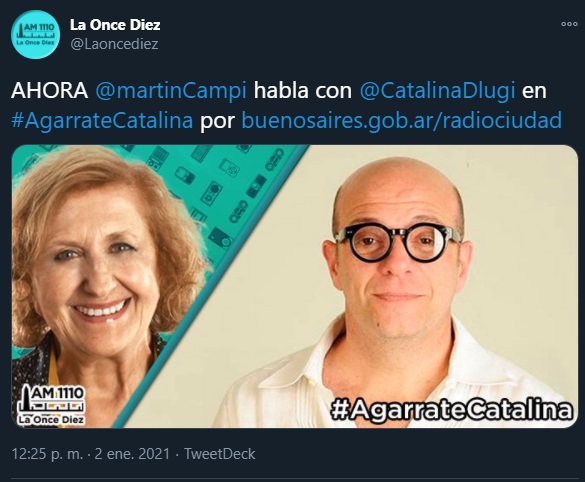Visit the @CatalinaDlugi mention
The height and width of the screenshot is (482, 585).
point(437,91)
